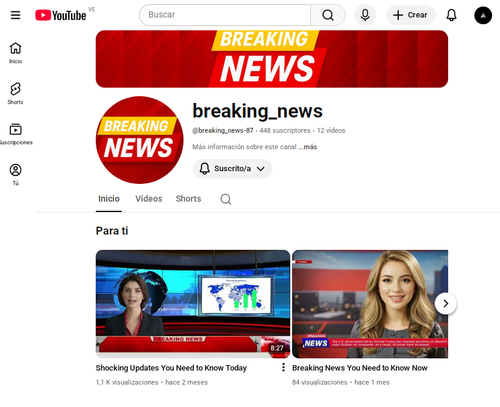Play the Shocking Updates video thumbnail
Screen dimensions: 500x407
(193, 304)
